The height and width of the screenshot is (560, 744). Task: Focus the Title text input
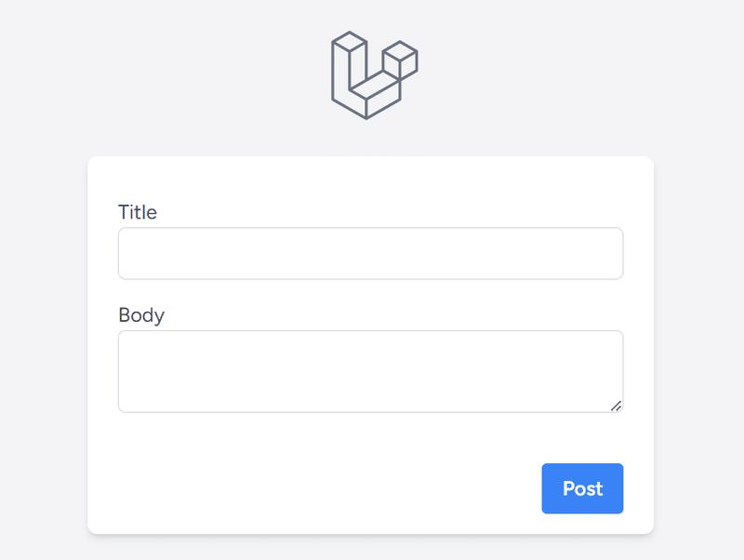[x=370, y=253]
